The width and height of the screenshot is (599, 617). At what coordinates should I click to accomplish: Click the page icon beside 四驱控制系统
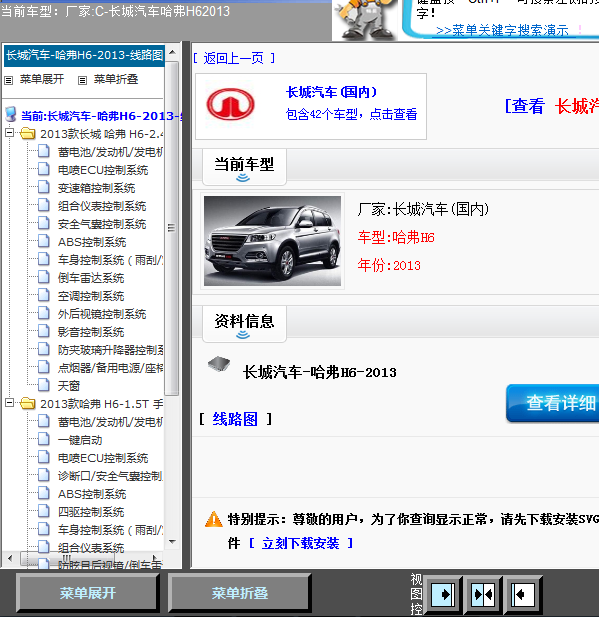pos(44,512)
